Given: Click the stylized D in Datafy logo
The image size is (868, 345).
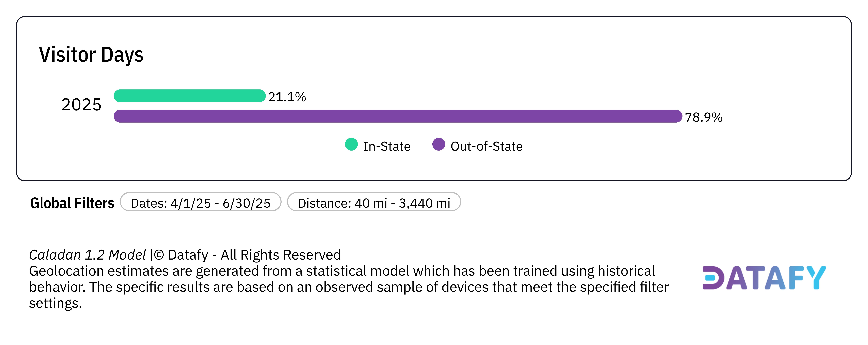Looking at the screenshot, I should click(713, 278).
